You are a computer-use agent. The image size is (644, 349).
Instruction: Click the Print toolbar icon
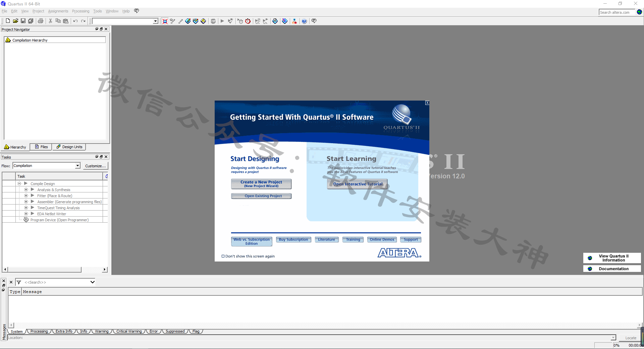(41, 21)
